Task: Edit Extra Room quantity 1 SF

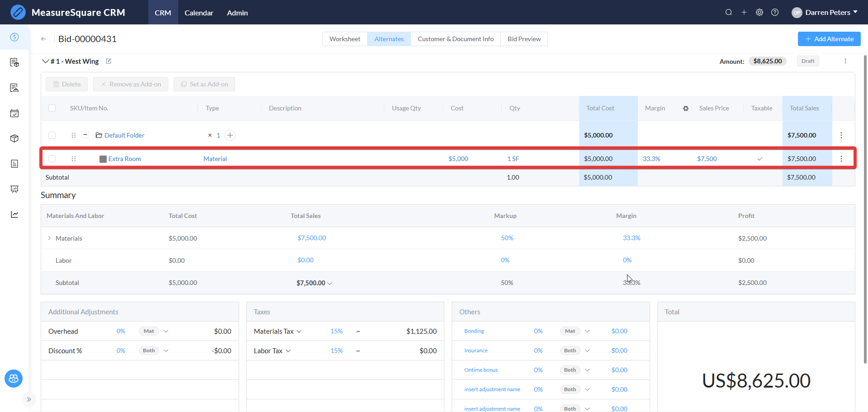Action: tap(513, 159)
